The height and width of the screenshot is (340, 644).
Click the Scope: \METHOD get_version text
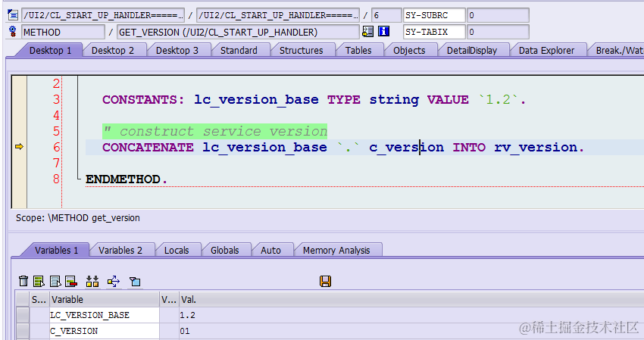click(77, 218)
